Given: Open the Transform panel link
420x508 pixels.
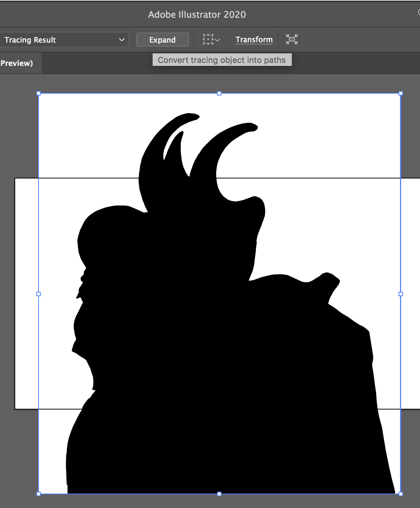Looking at the screenshot, I should pos(254,39).
